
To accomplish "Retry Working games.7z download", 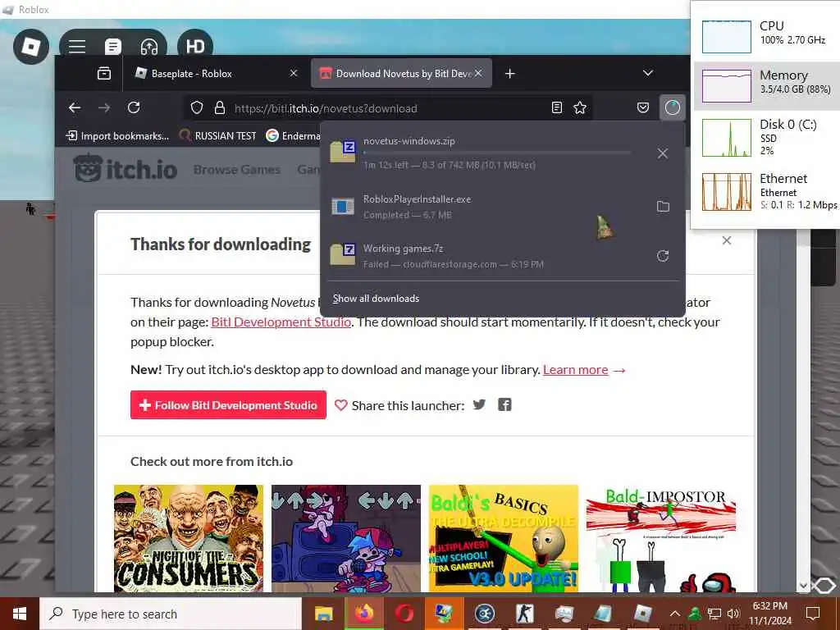I will tap(663, 256).
